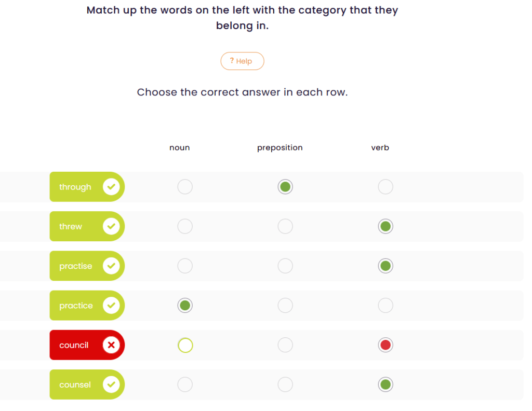Screen dimensions: 532x411
Task: Choose verb for the 'through' row
Action: pyautogui.click(x=385, y=187)
